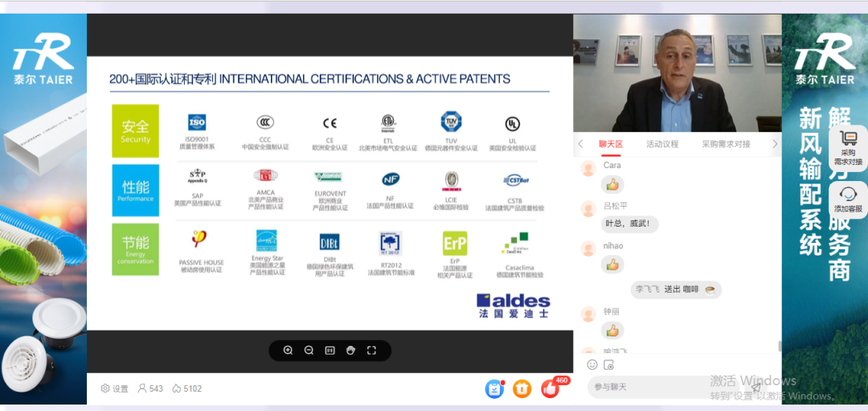Click the 1:1 original size icon
This screenshot has width=868, height=411.
pos(330,351)
